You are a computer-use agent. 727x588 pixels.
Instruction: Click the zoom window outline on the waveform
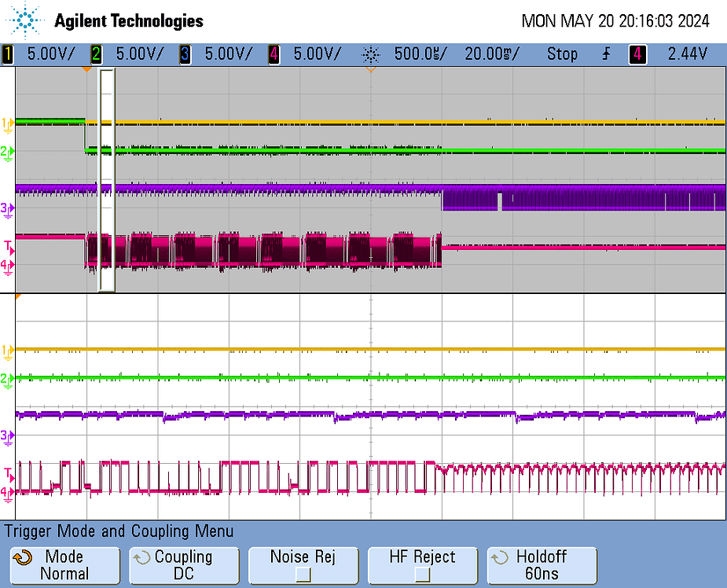click(107, 178)
